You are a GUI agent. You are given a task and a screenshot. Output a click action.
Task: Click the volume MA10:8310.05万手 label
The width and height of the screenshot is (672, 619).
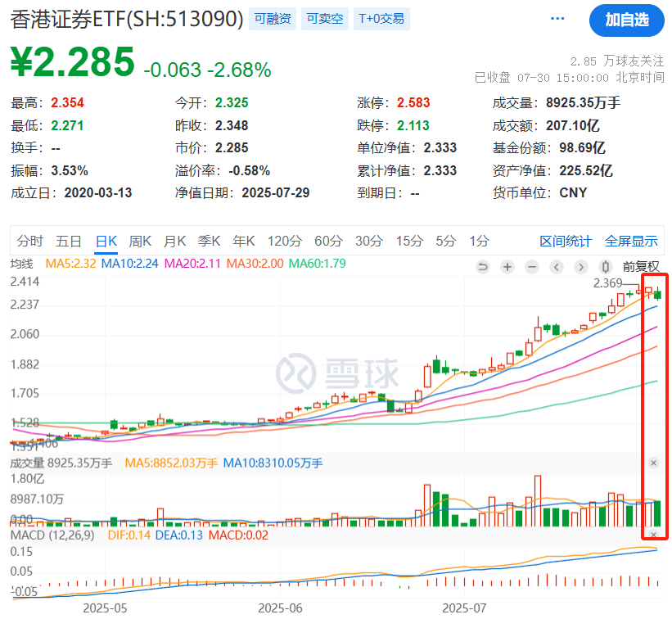tap(273, 463)
